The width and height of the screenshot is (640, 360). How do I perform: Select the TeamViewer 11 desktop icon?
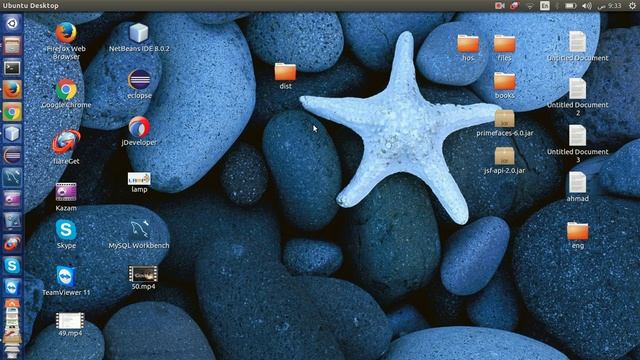pos(66,276)
